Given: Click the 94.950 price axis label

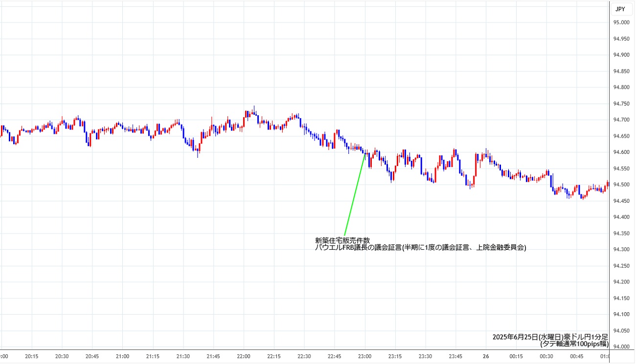Looking at the screenshot, I should pyautogui.click(x=622, y=39).
